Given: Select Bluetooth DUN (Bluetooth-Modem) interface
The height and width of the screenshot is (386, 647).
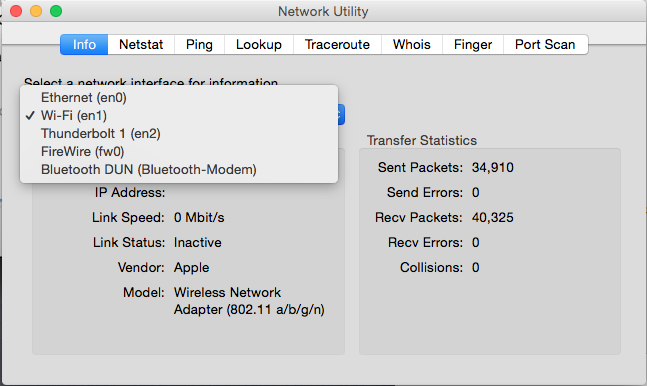Looking at the screenshot, I should tap(179, 170).
